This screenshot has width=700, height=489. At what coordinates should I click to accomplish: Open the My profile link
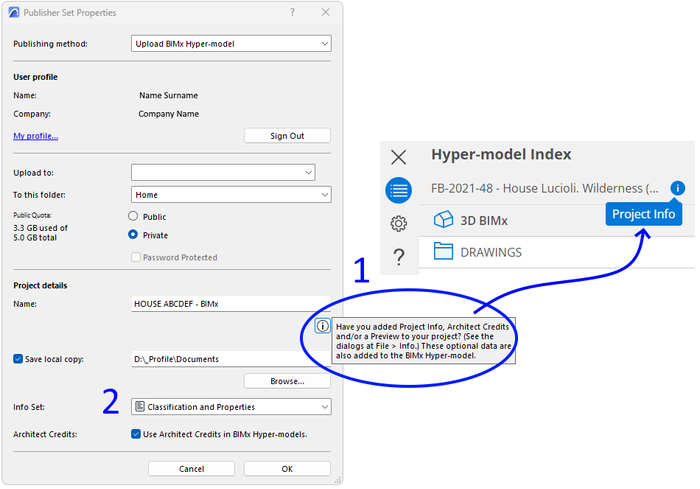[x=36, y=136]
